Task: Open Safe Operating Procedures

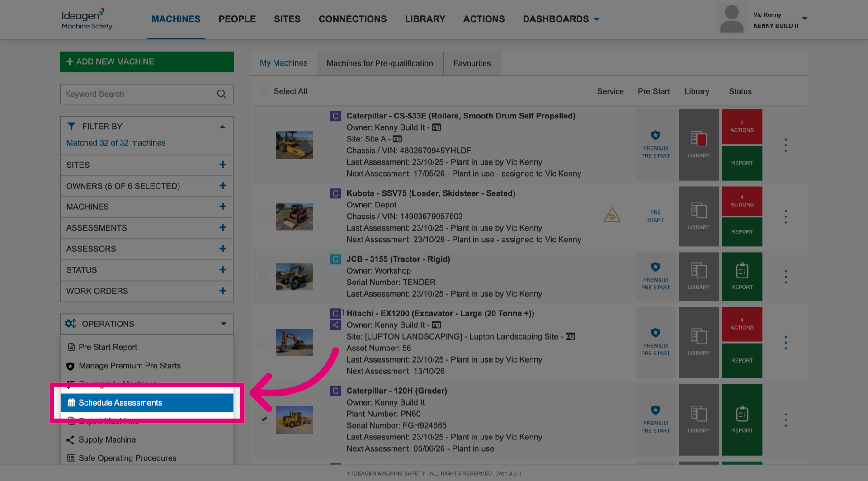Action: (147, 458)
